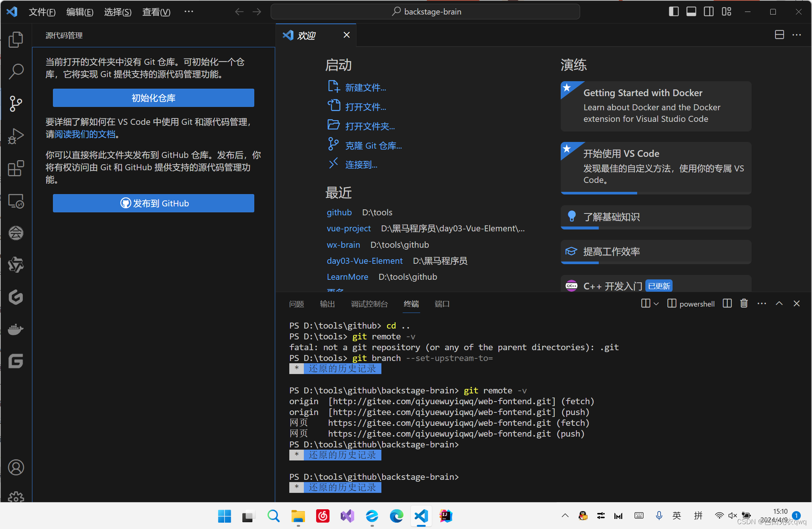This screenshot has height=529, width=812.
Task: Maximize panel size with the chevron-up
Action: (x=779, y=304)
